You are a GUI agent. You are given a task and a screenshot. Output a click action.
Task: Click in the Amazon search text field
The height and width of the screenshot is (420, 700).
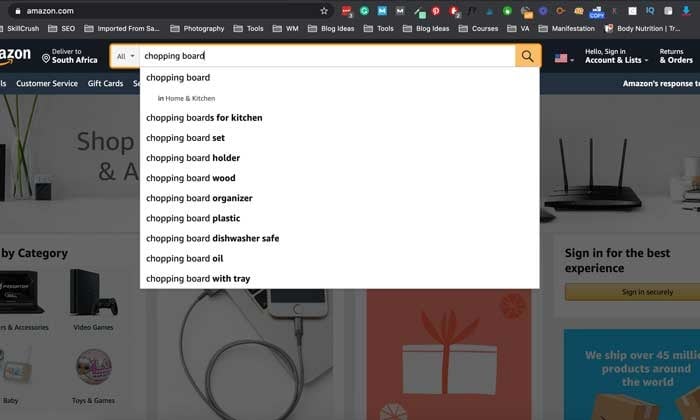click(328, 56)
